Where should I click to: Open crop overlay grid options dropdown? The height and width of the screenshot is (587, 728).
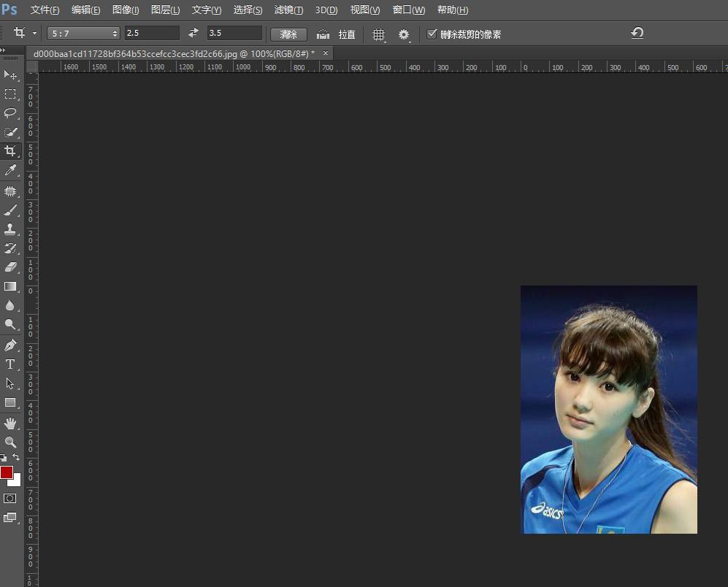point(378,34)
